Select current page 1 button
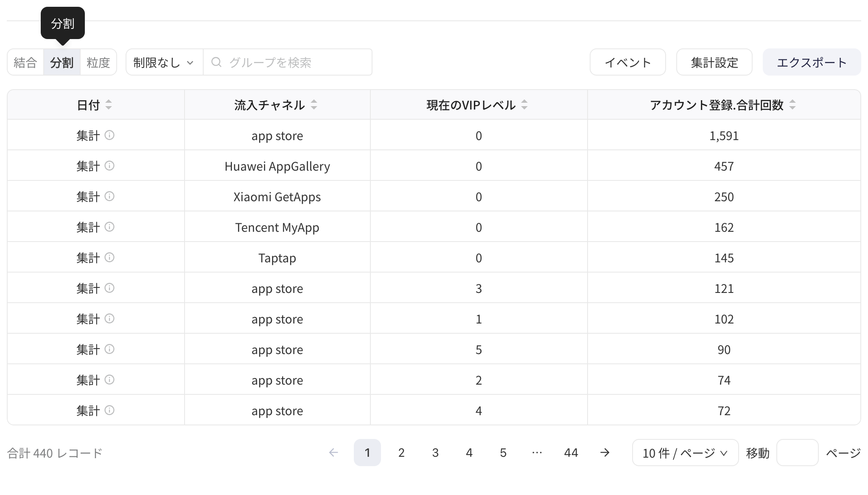 tap(367, 453)
